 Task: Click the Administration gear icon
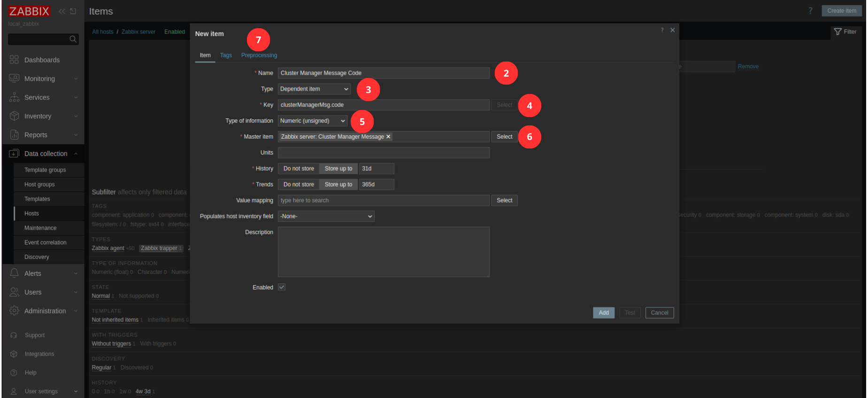click(14, 311)
